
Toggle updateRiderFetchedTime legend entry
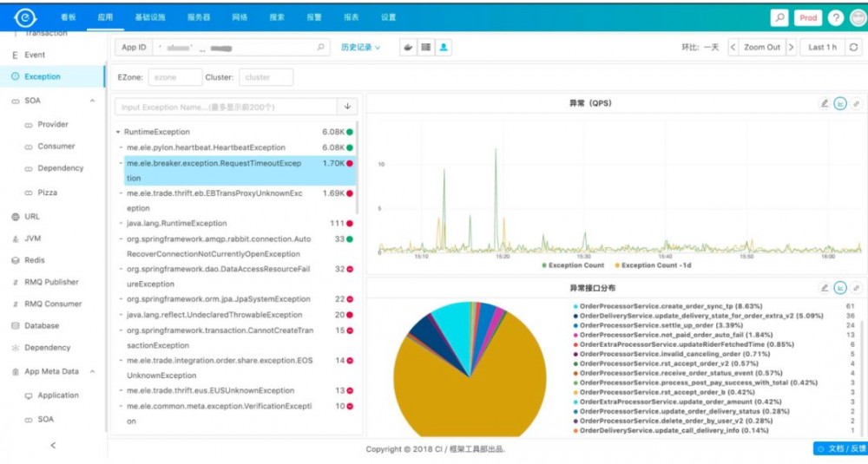pos(683,344)
